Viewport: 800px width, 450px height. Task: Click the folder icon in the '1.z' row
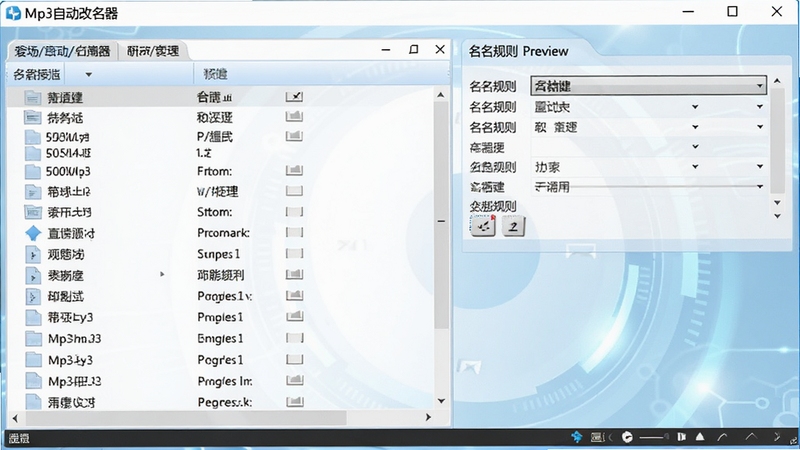tap(33, 153)
